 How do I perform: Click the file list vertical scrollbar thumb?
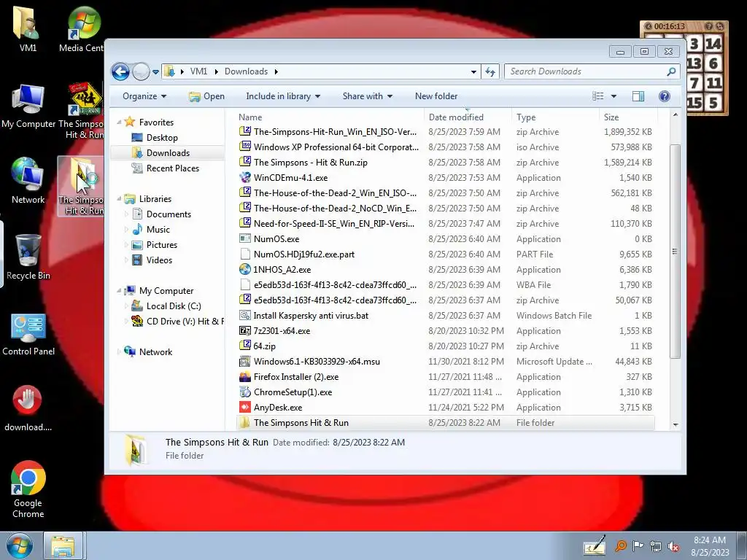675,252
